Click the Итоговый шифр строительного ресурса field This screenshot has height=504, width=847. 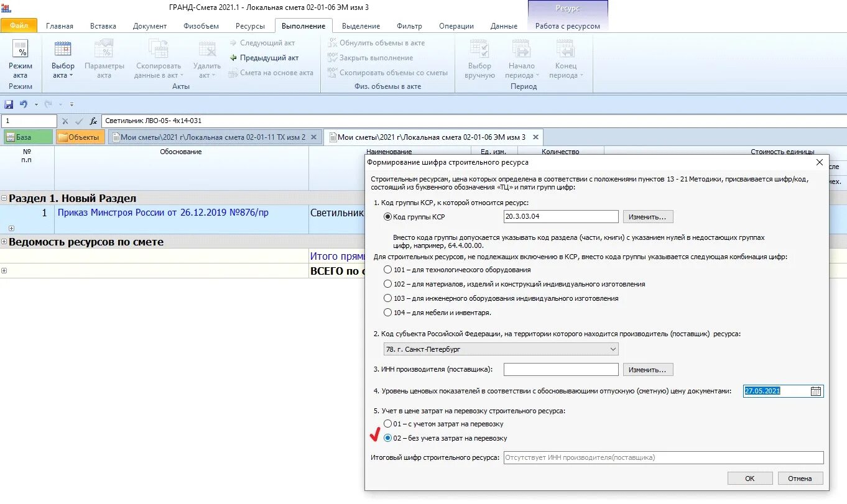(664, 457)
